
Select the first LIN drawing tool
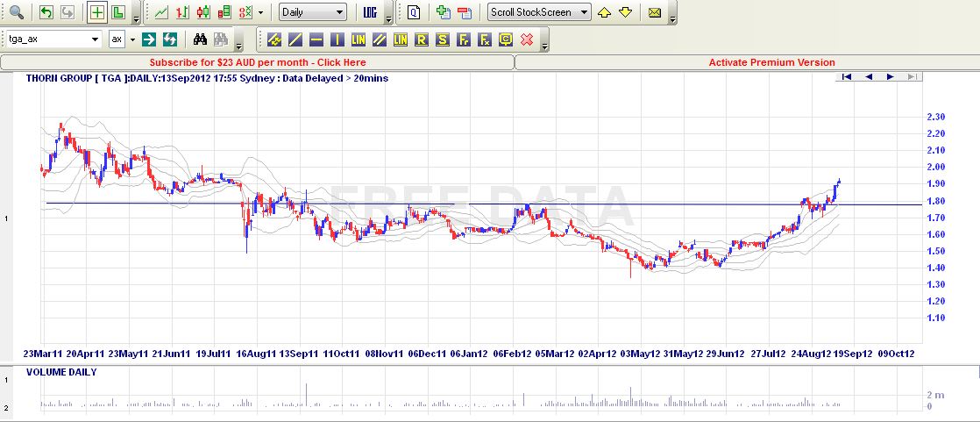pos(359,39)
